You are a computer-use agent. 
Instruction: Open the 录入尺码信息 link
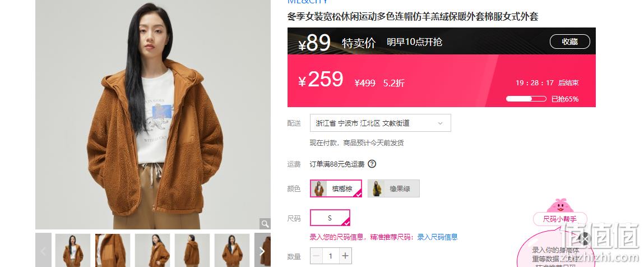(x=437, y=237)
